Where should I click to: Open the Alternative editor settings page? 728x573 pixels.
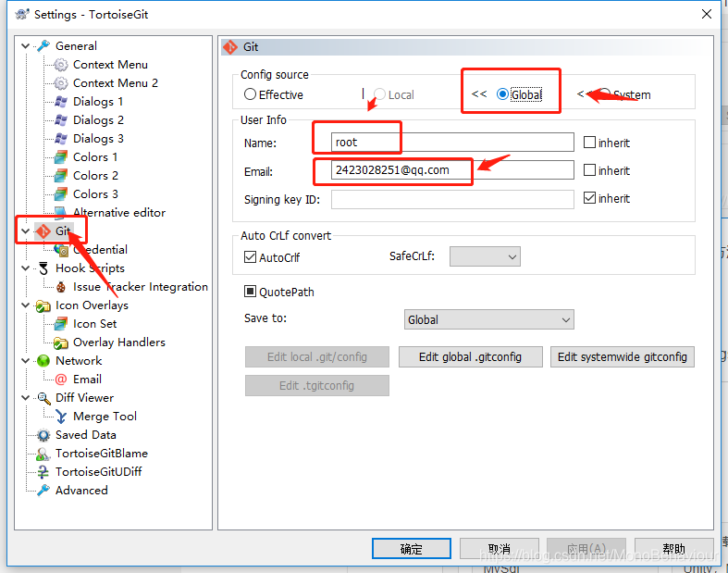pos(119,213)
